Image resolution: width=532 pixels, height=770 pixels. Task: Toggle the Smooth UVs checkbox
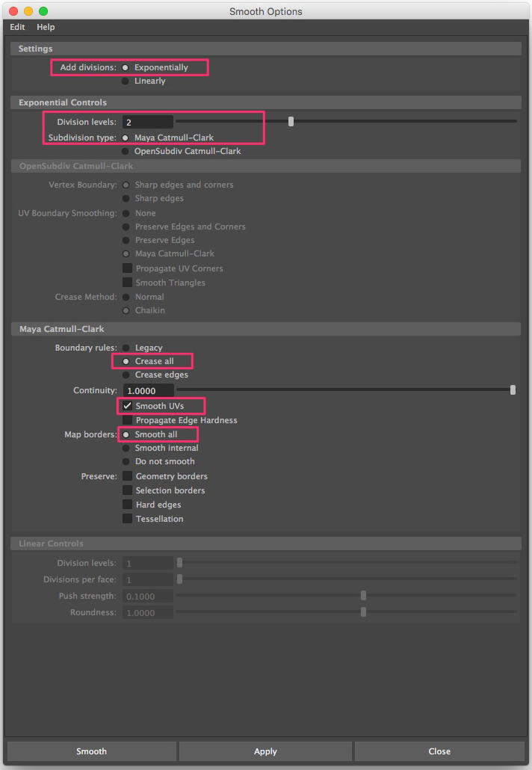[127, 406]
